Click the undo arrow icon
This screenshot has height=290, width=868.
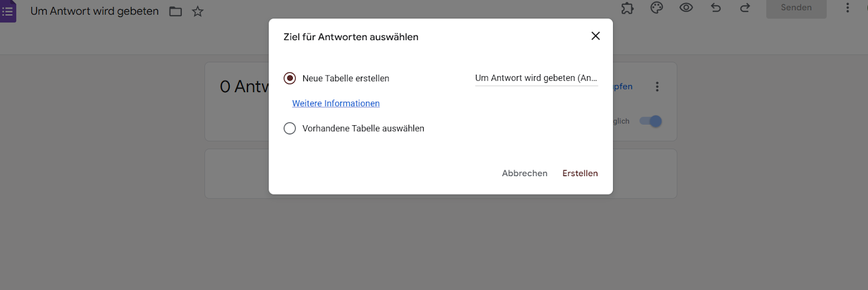pos(716,8)
